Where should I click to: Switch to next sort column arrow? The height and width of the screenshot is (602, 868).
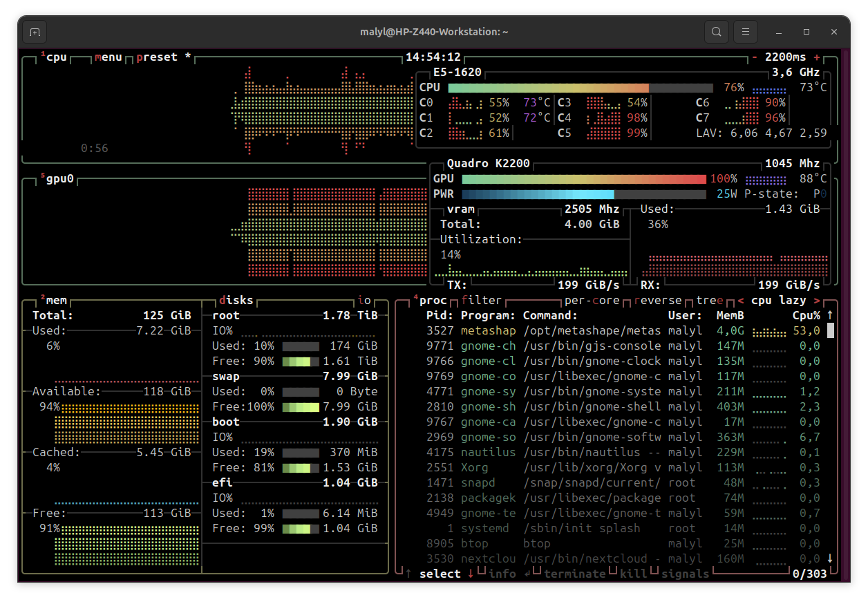[817, 300]
